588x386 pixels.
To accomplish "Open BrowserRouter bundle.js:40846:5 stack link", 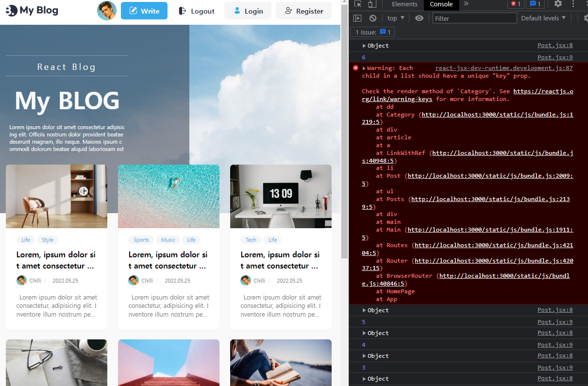I will click(x=466, y=280).
